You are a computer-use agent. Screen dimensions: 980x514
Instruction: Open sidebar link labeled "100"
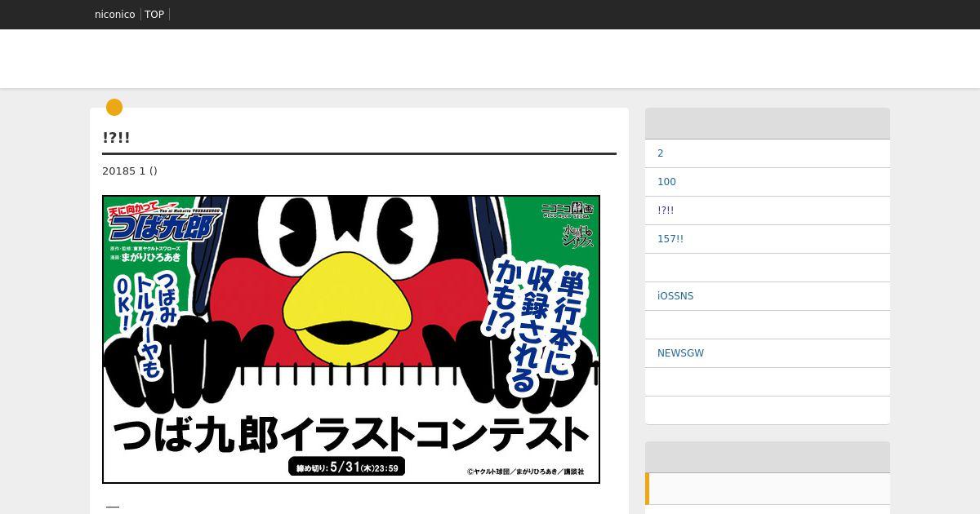666,182
